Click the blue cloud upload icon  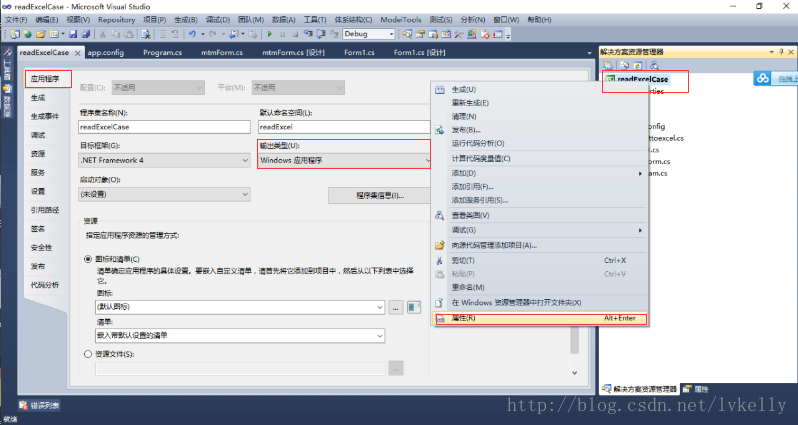click(762, 78)
